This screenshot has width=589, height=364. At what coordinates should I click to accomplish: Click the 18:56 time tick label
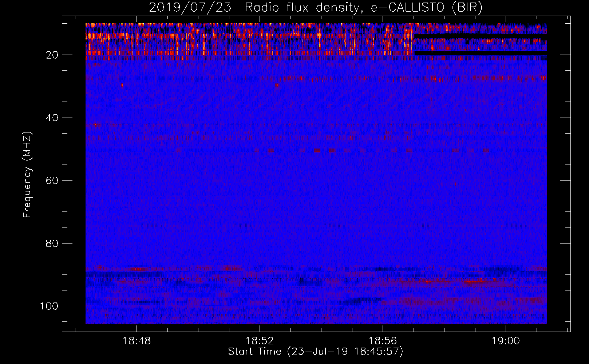tap(383, 341)
